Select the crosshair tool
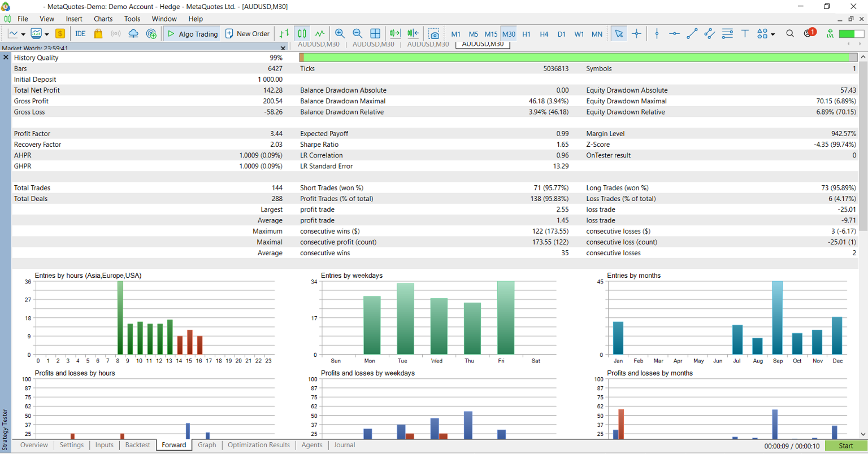Image resolution: width=868 pixels, height=454 pixels. [636, 34]
